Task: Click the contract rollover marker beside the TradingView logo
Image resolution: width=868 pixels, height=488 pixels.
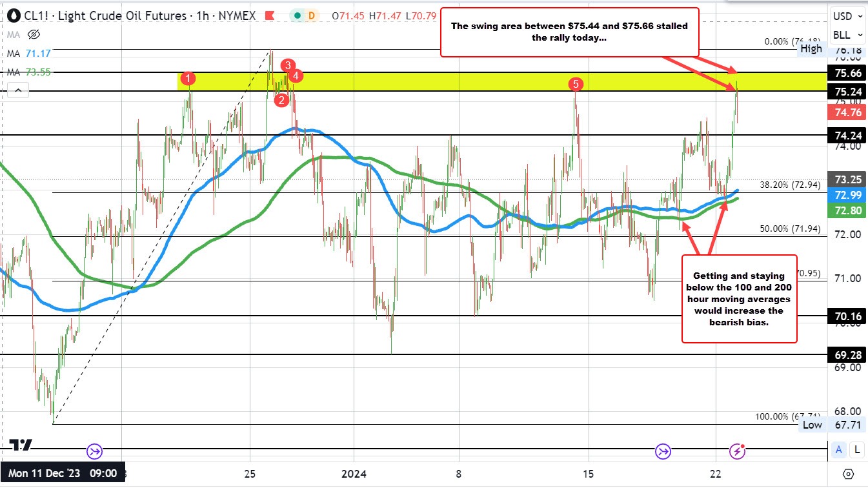Action: point(95,451)
